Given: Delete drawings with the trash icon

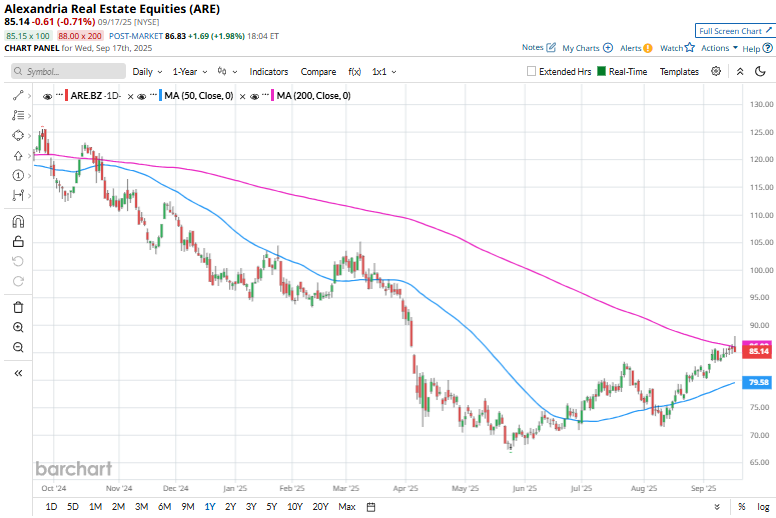Looking at the screenshot, I should 18,307.
